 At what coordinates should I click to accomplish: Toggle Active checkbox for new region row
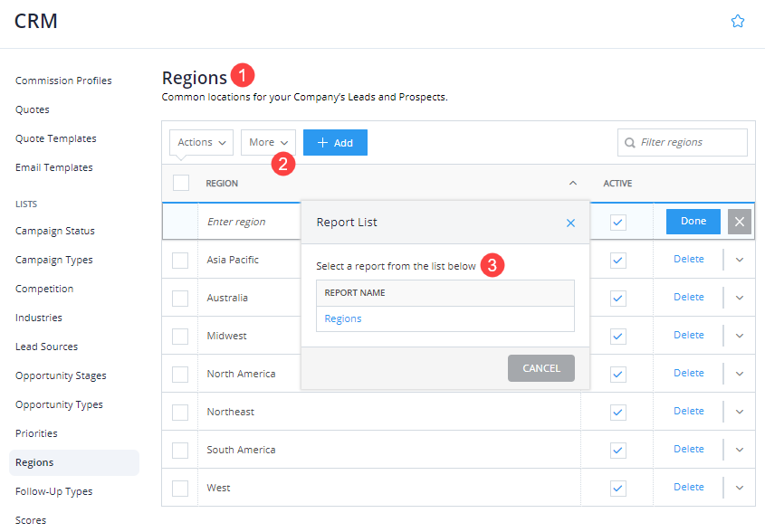[x=617, y=223]
